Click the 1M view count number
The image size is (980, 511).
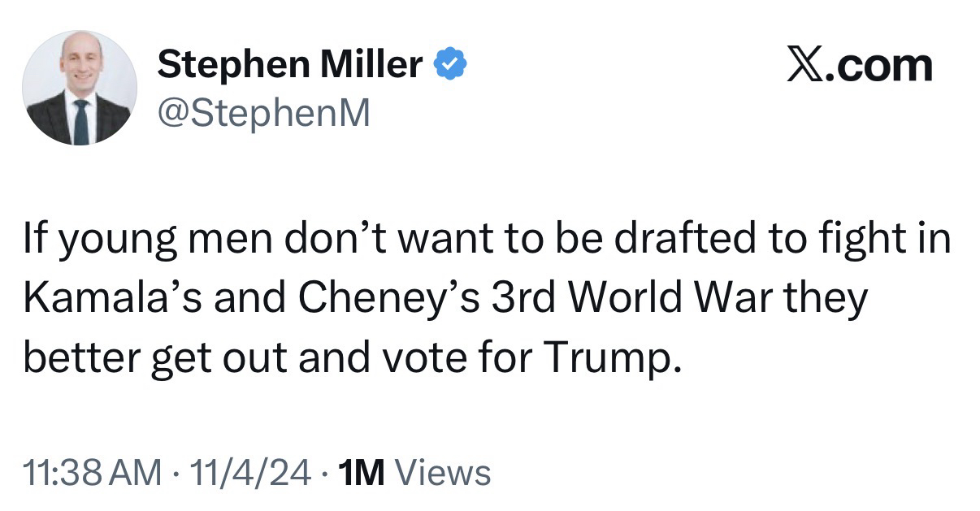click(363, 471)
